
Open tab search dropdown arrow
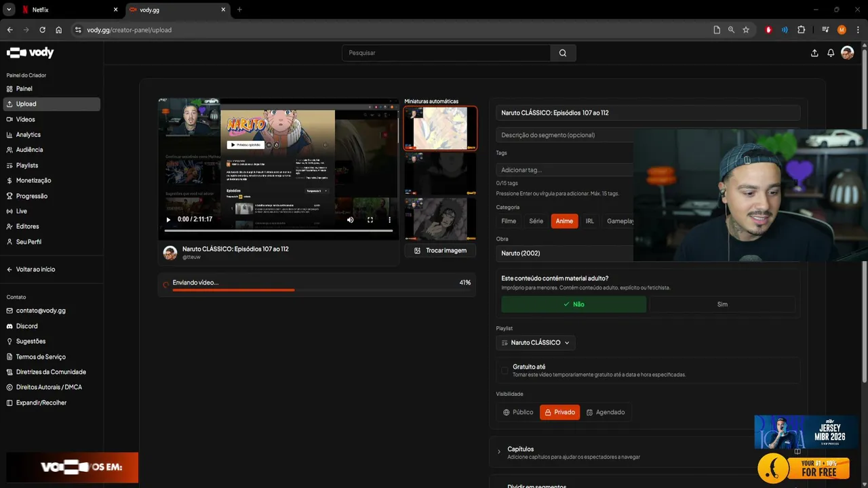pyautogui.click(x=9, y=9)
